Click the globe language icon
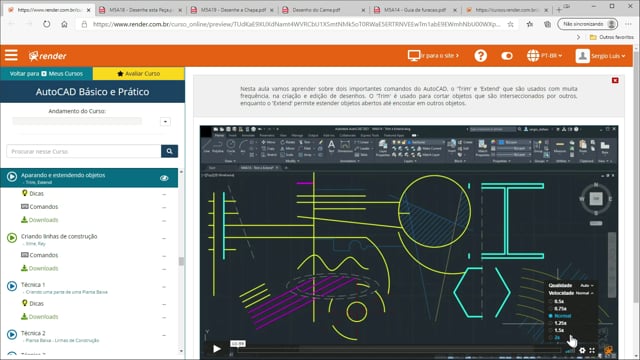The width and height of the screenshot is (640, 360). 533,56
